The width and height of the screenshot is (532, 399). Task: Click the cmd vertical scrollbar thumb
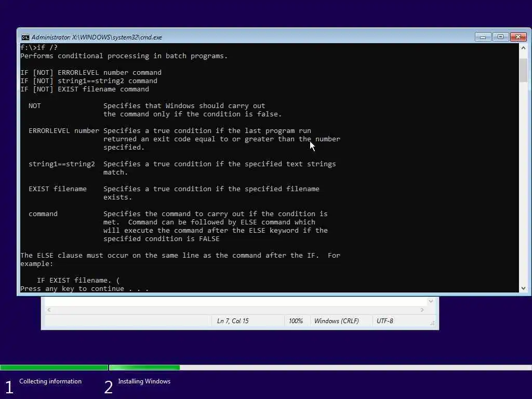coord(523,70)
